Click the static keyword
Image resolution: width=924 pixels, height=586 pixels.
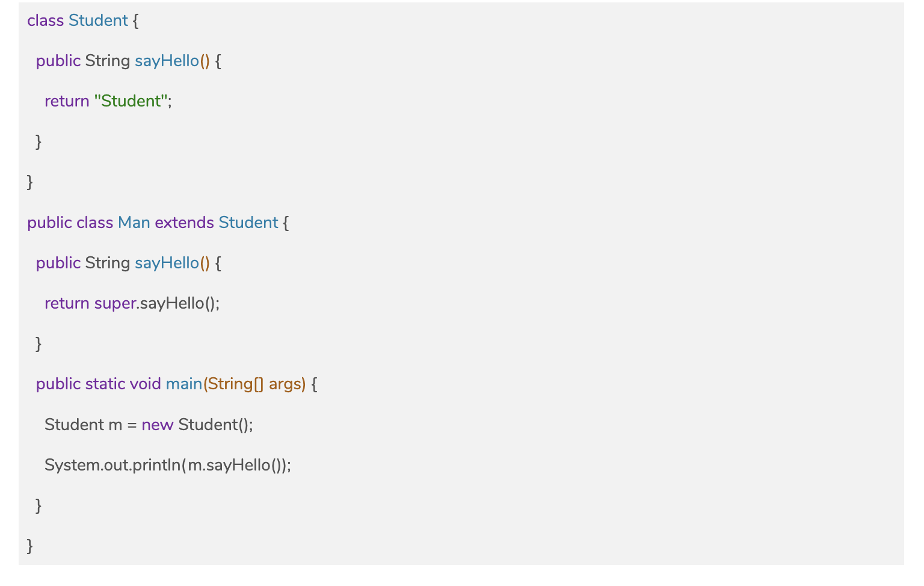(x=105, y=384)
